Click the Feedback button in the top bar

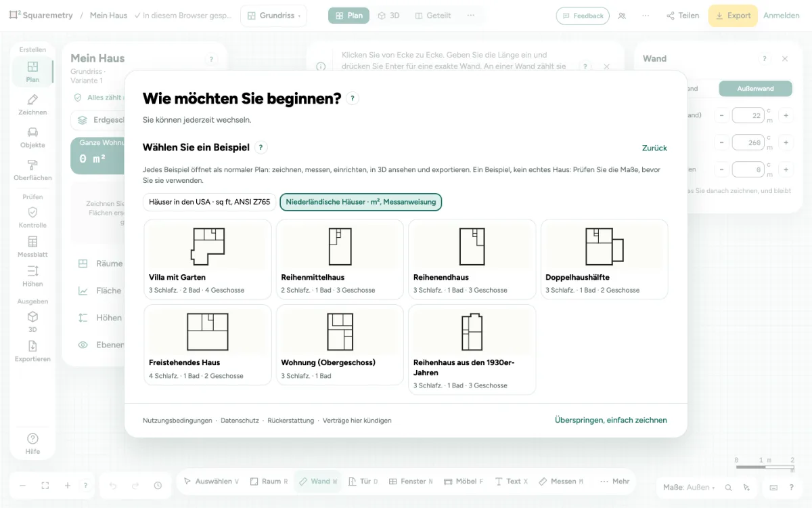(583, 16)
